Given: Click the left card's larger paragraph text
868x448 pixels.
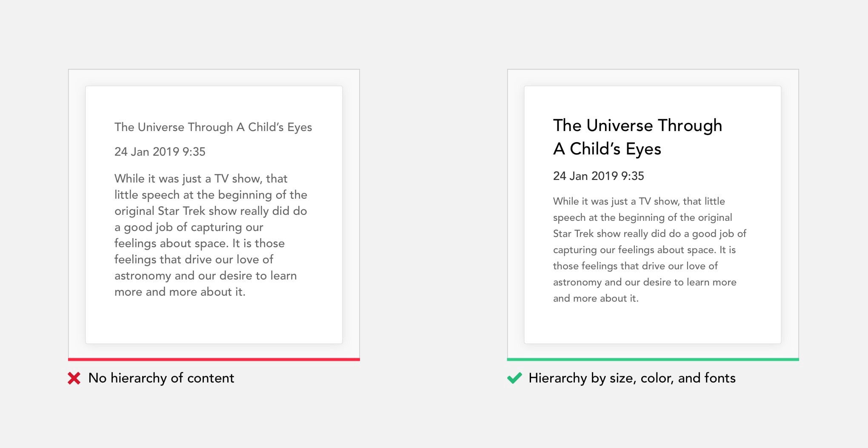Looking at the screenshot, I should click(x=211, y=235).
